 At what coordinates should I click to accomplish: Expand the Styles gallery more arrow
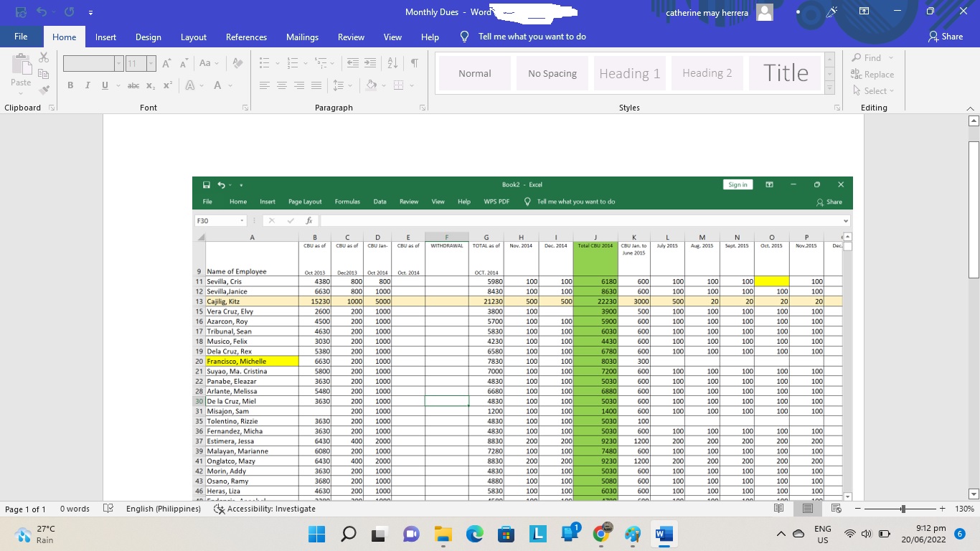point(829,89)
